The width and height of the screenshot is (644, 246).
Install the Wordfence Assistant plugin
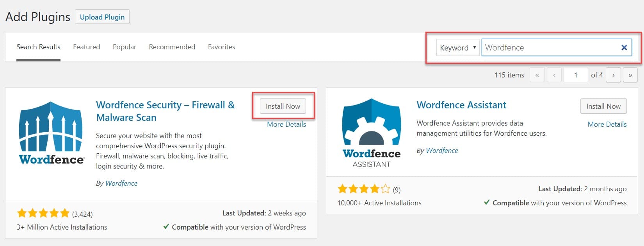click(603, 106)
